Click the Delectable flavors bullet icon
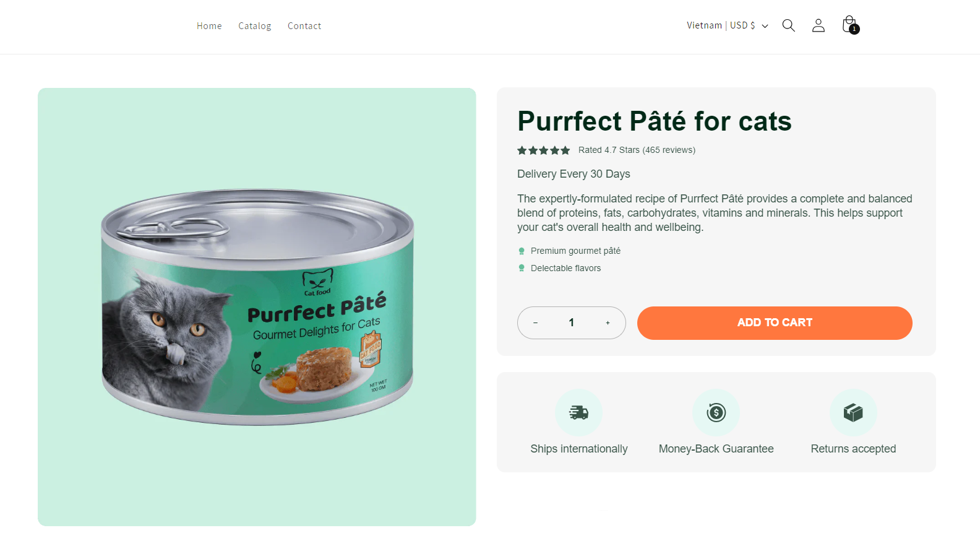The image size is (980, 533). [x=521, y=267]
